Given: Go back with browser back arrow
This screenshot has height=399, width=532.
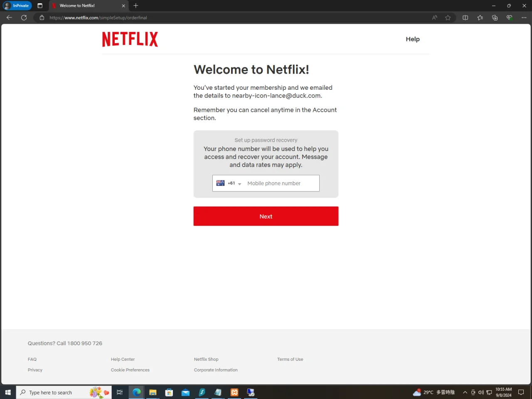Looking at the screenshot, I should pos(9,17).
